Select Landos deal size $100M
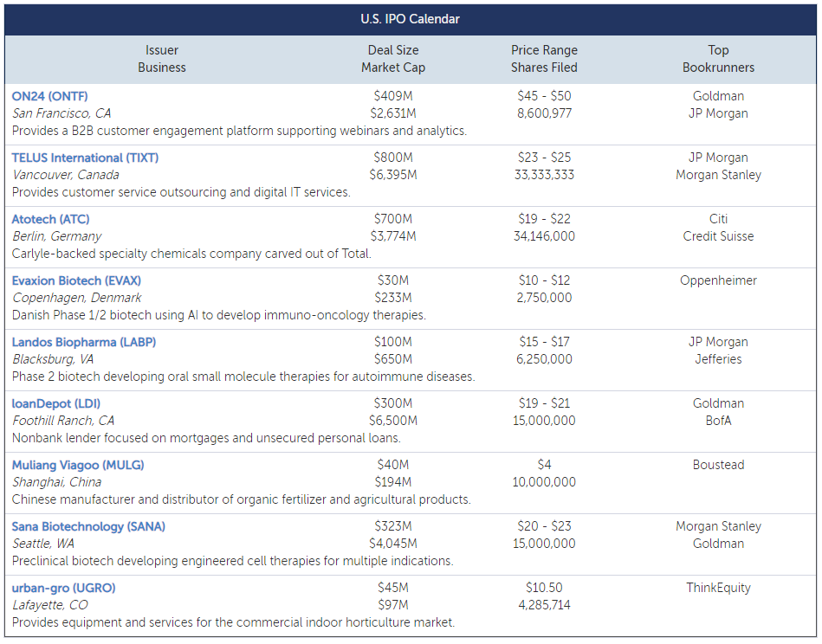This screenshot has width=822, height=644. (393, 342)
